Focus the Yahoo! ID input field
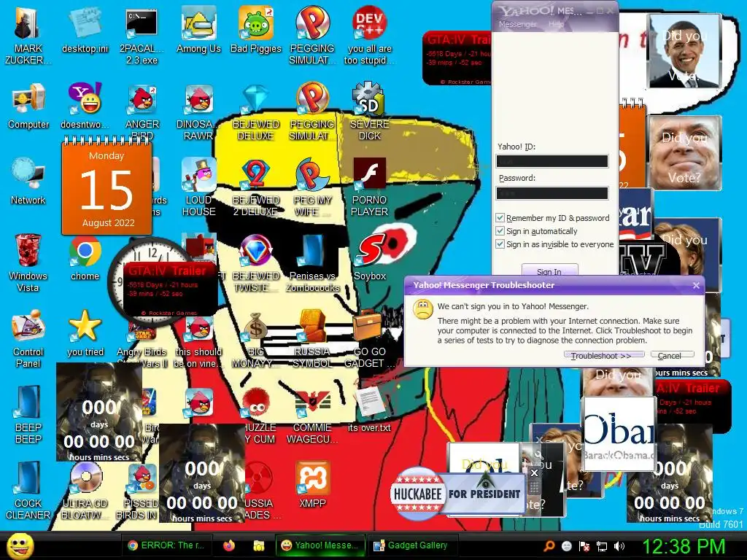 [x=552, y=161]
